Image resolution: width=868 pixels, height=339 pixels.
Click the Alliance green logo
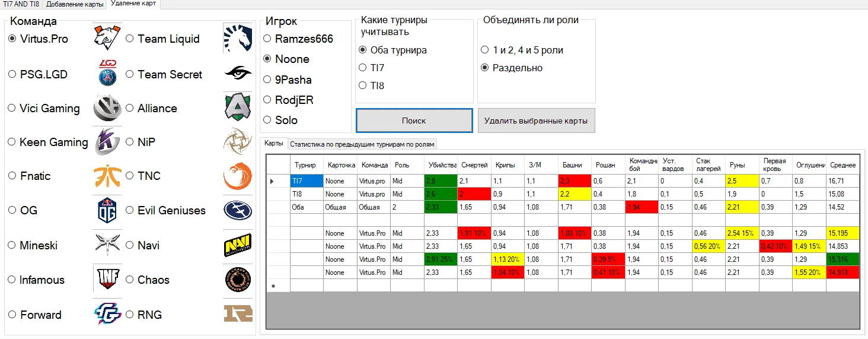point(238,107)
